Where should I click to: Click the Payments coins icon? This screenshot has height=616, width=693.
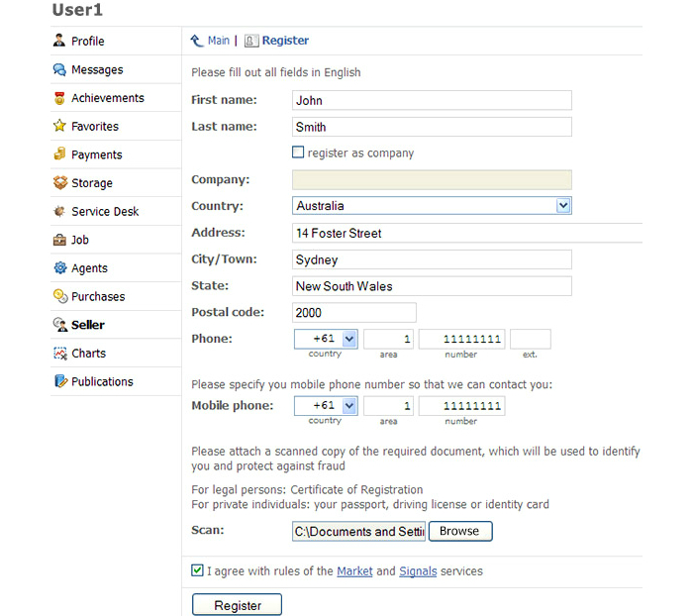59,154
